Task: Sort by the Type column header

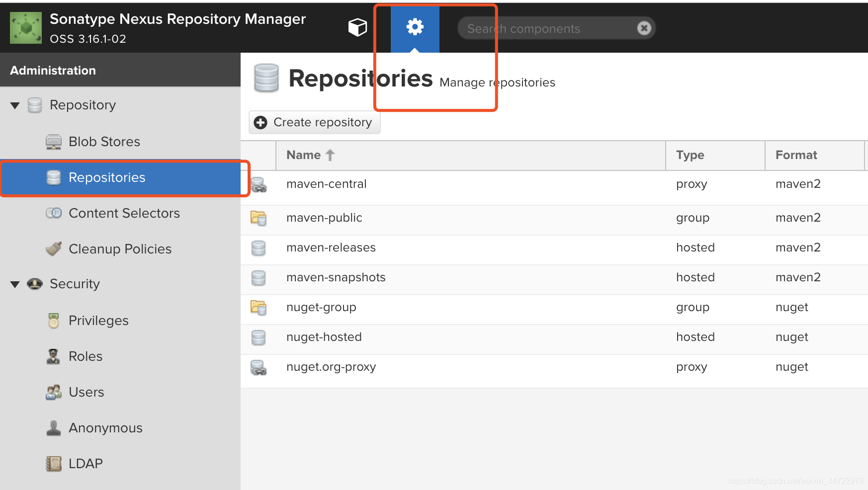Action: coord(715,156)
